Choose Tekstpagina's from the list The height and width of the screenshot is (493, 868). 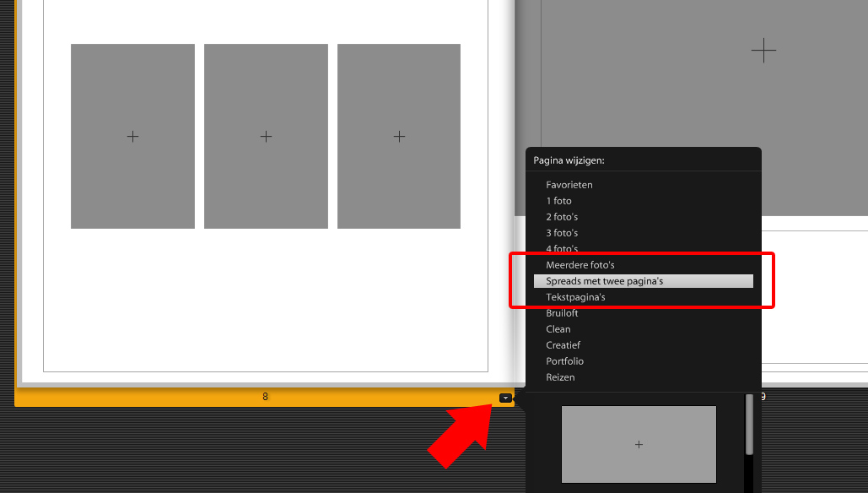click(x=575, y=297)
